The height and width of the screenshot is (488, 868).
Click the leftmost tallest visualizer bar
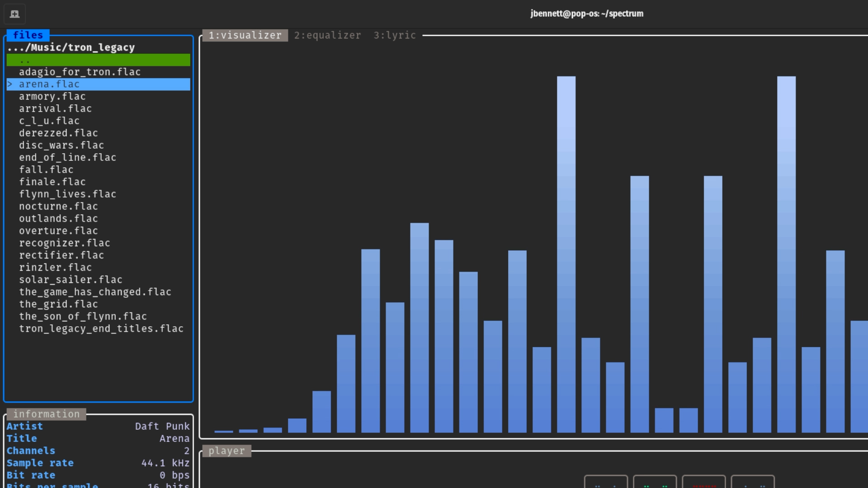pos(566,253)
